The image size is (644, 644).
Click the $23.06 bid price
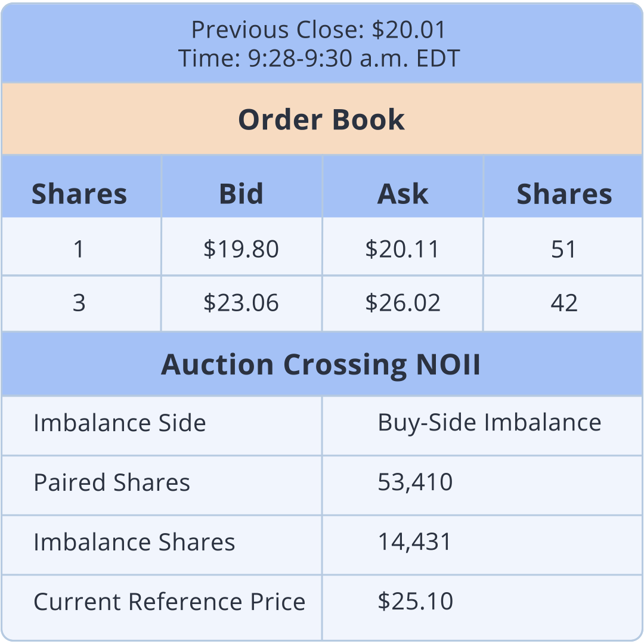click(x=241, y=303)
